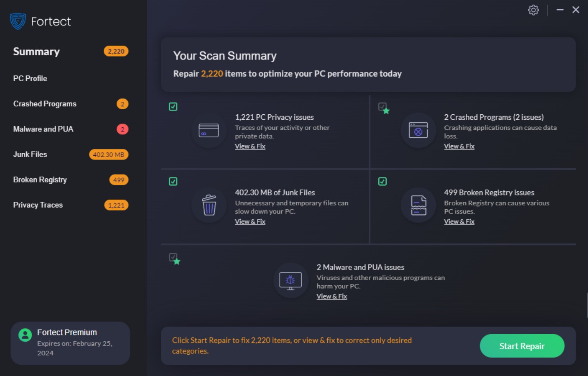Click the Crashed Programs window icon
Screen dimensions: 588x376
pos(418,130)
